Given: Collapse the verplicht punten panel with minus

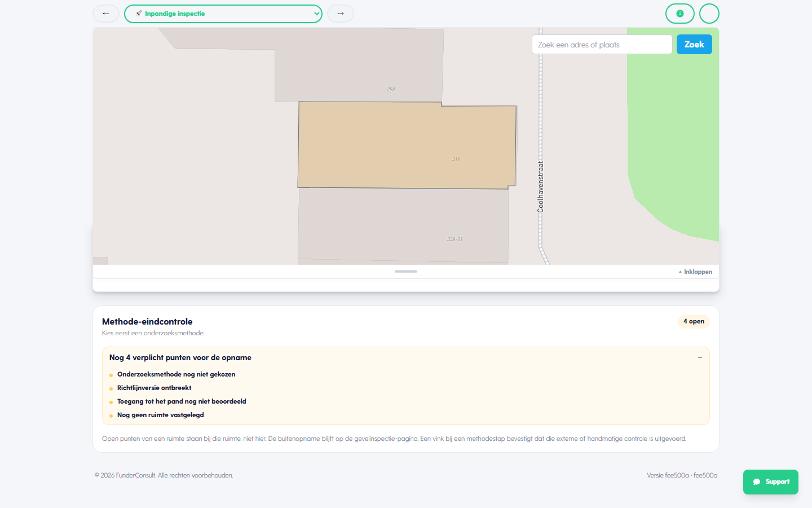Looking at the screenshot, I should 700,358.
